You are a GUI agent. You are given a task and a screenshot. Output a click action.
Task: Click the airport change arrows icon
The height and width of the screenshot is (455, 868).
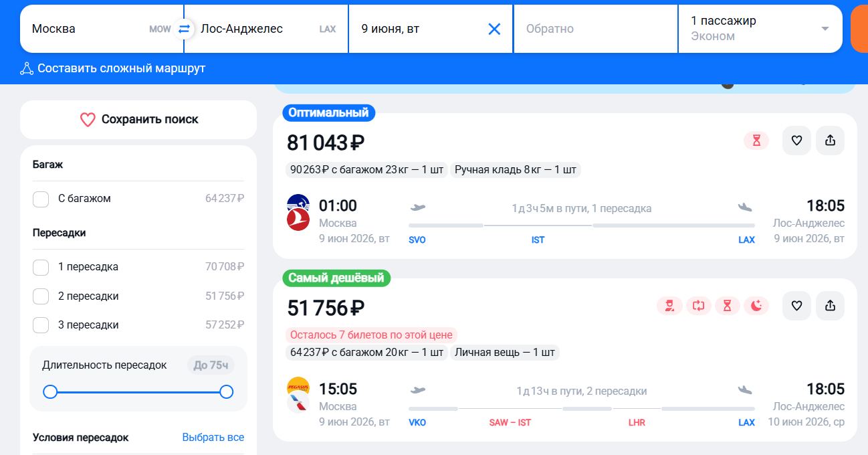(699, 306)
